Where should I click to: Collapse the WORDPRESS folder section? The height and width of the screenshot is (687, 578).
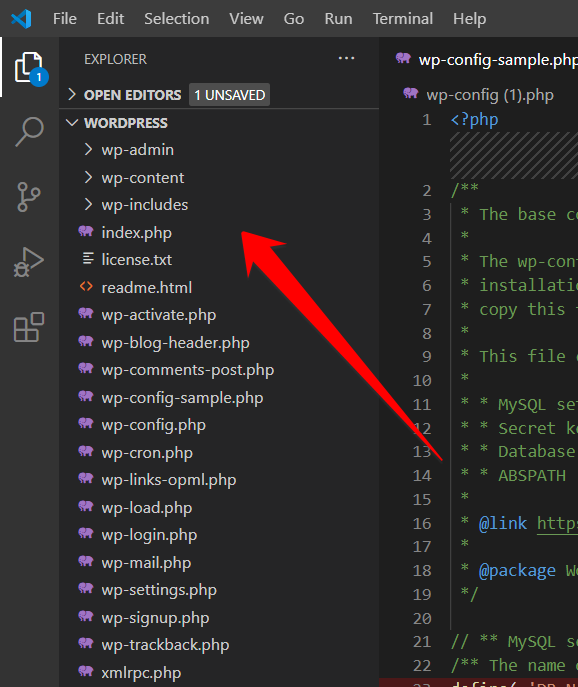[x=72, y=123]
